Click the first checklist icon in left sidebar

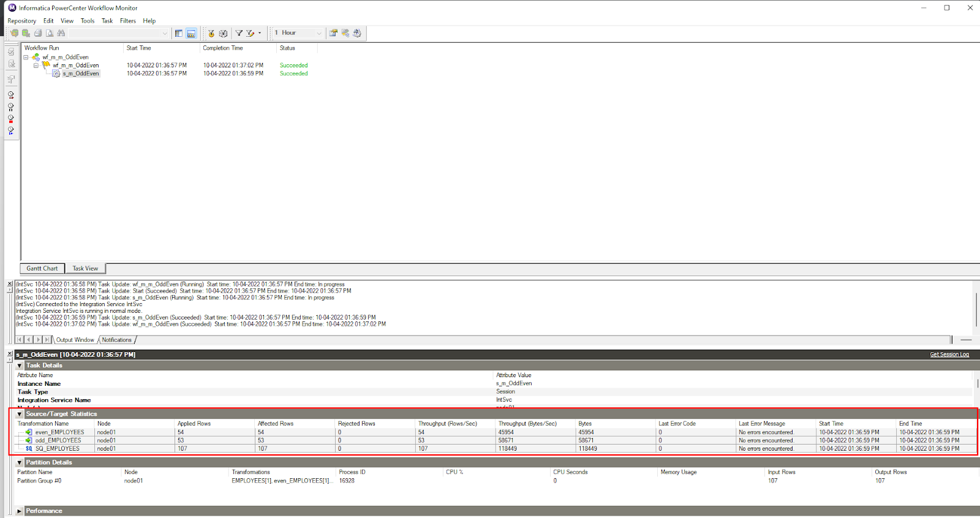(11, 52)
